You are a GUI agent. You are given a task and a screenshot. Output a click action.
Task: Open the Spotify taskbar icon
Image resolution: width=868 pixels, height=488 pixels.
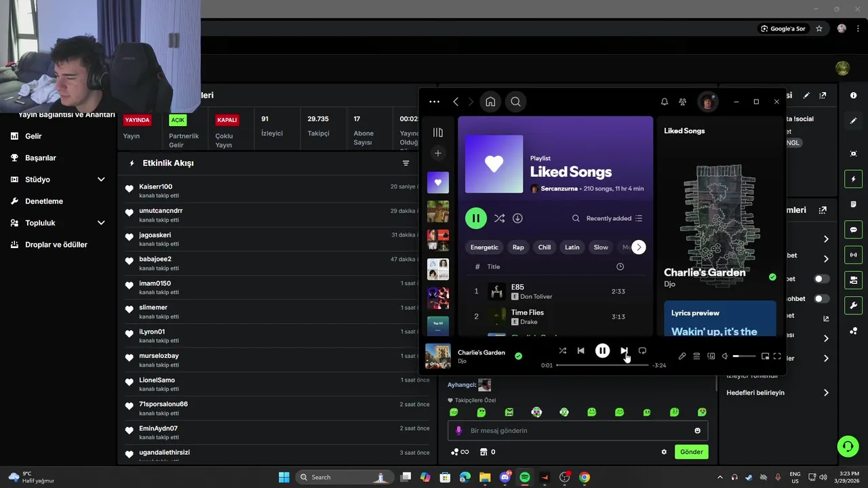tap(525, 477)
